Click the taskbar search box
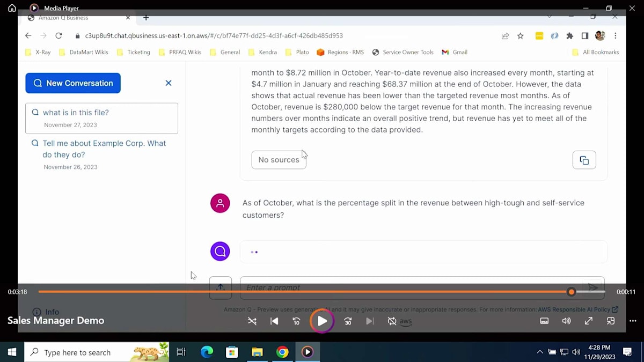The width and height of the screenshot is (644, 362). click(x=97, y=352)
